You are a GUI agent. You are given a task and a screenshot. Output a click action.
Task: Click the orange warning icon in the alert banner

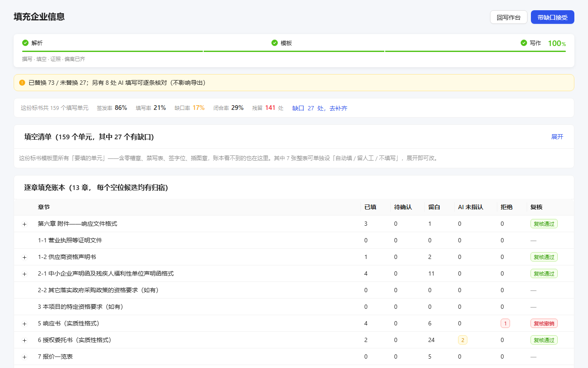[22, 83]
